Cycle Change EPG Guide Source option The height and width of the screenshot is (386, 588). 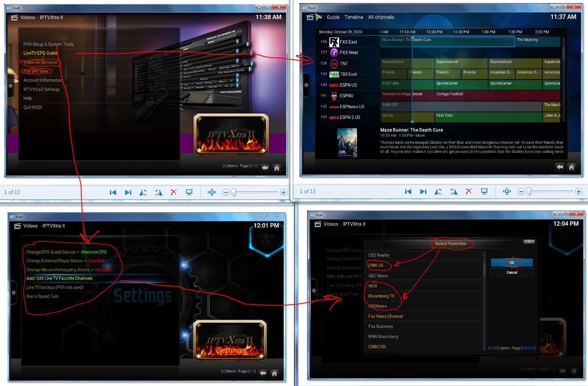point(66,252)
